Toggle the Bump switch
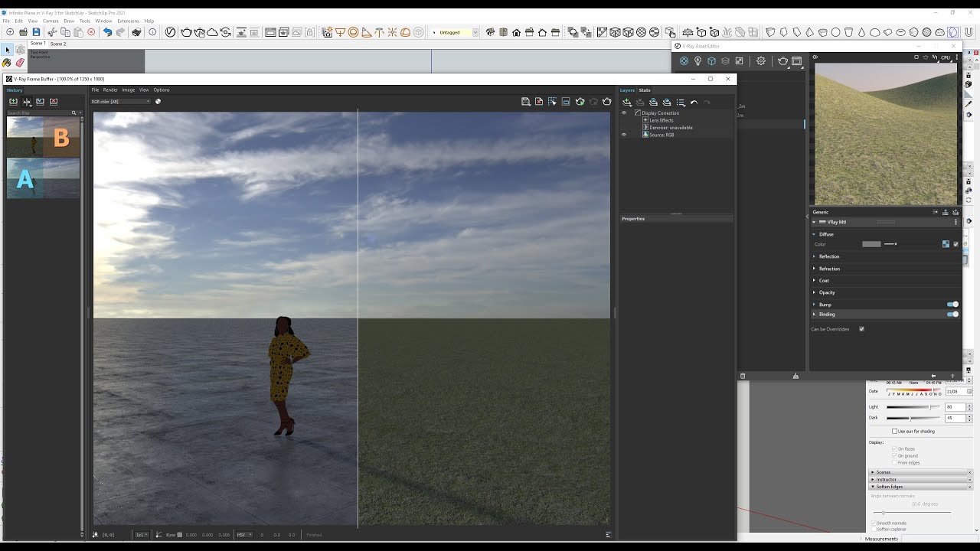This screenshot has height=551, width=980. coord(952,305)
